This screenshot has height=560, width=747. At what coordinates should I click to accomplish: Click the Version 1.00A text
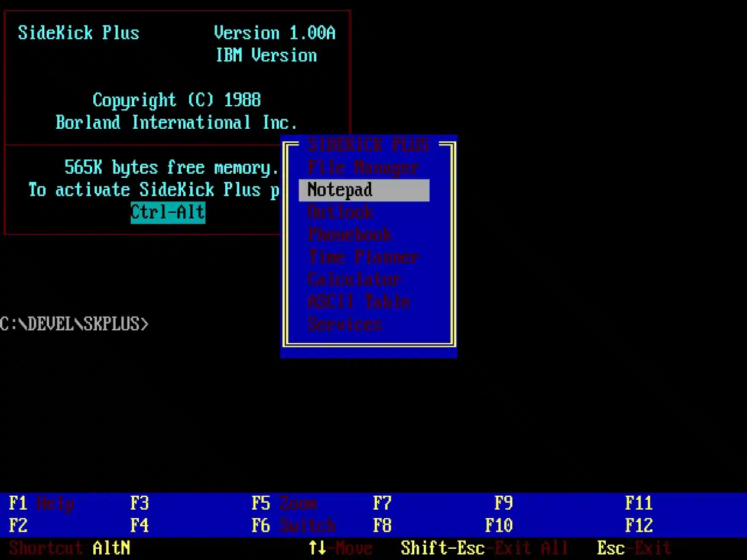tap(275, 33)
